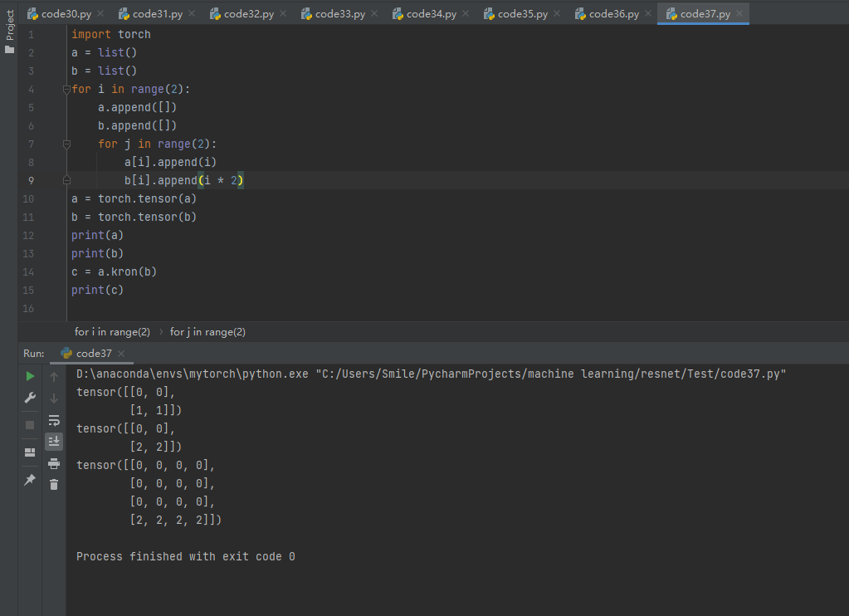
Task: Close the code31.py tab
Action: point(192,13)
